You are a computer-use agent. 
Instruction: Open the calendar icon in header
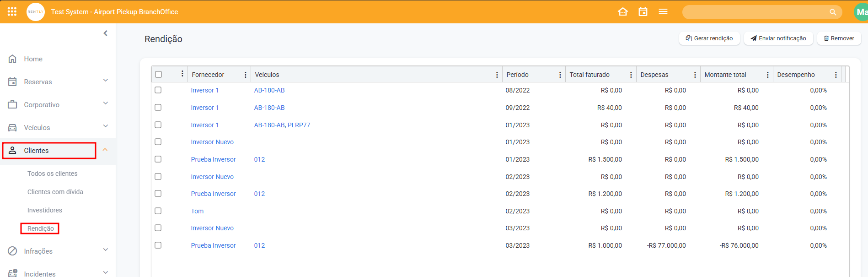pyautogui.click(x=643, y=11)
